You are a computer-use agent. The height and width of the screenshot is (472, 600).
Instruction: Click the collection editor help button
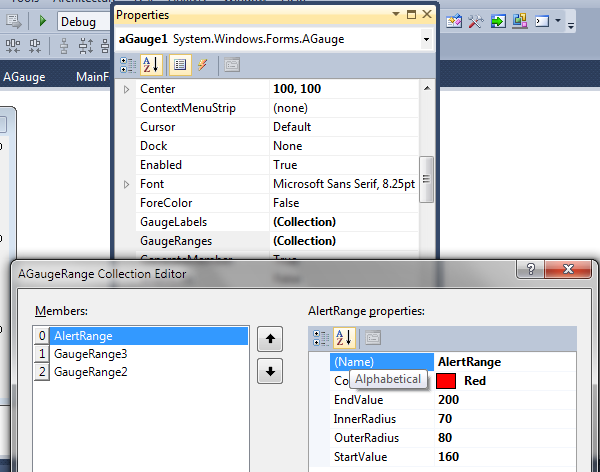coord(531,269)
